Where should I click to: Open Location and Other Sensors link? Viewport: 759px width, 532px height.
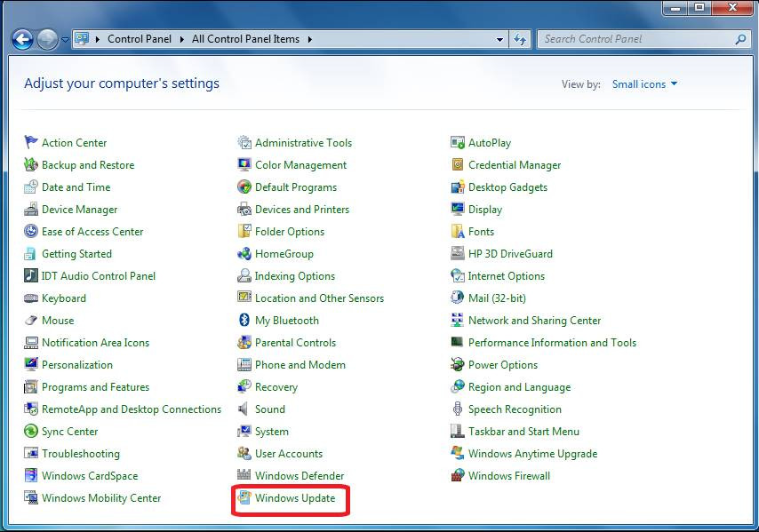tap(319, 298)
